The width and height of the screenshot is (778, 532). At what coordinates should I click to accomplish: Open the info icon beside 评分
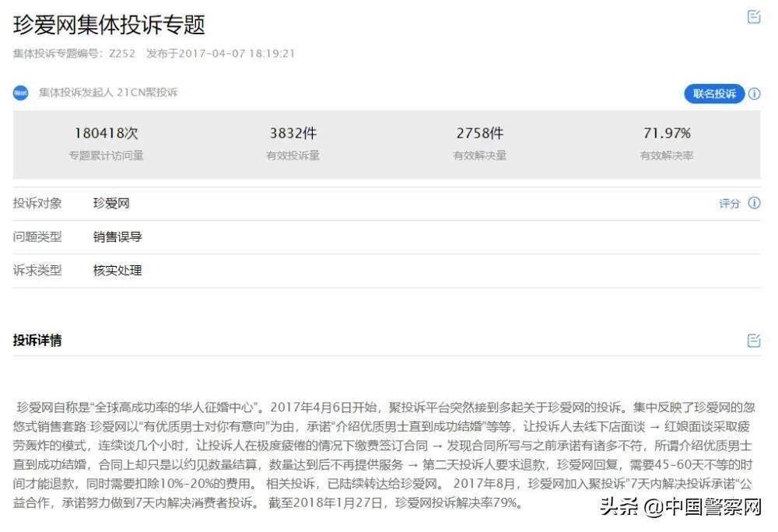coord(753,204)
